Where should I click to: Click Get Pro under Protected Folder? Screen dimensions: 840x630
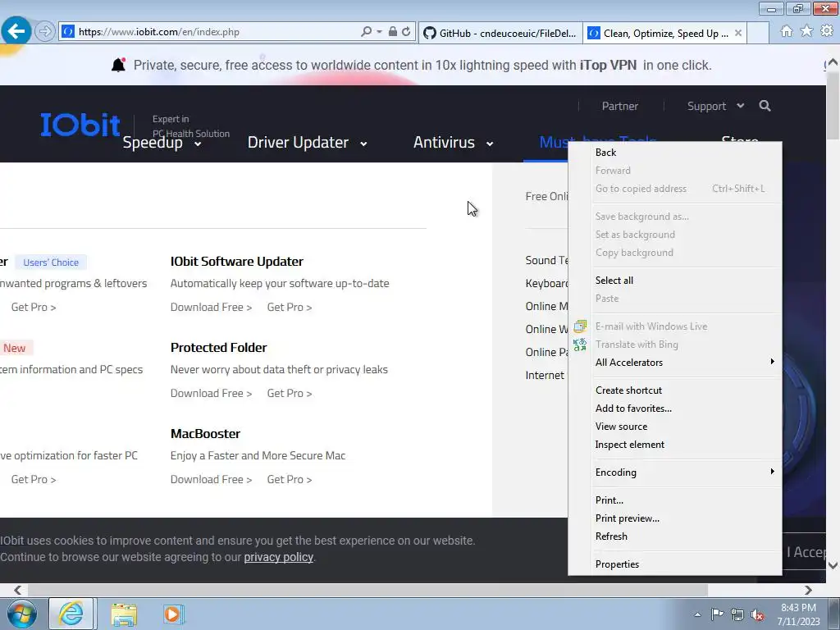[x=290, y=393]
